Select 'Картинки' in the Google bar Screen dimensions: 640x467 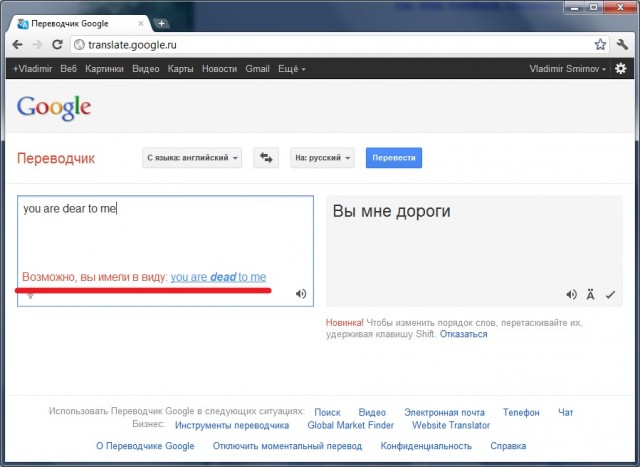(x=105, y=69)
